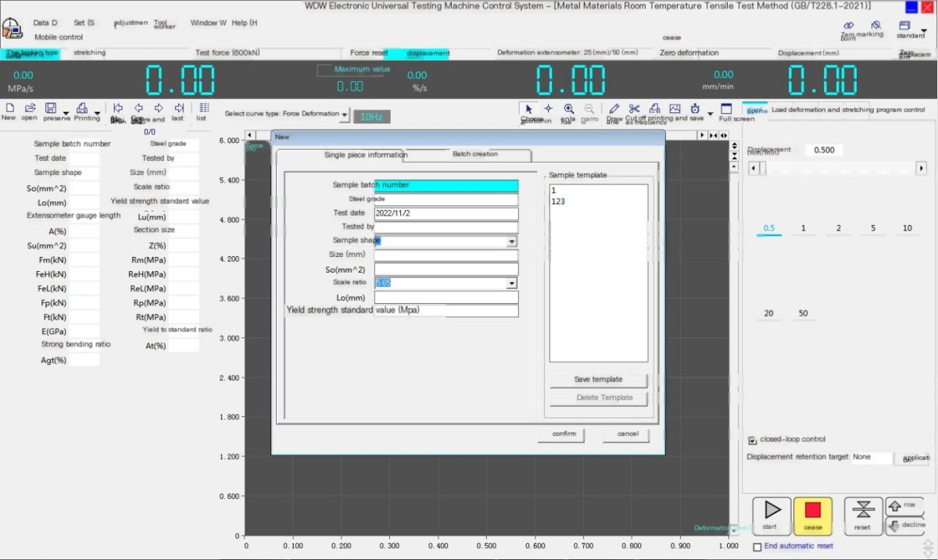Click the Save template button
Image resolution: width=938 pixels, height=560 pixels.
pyautogui.click(x=599, y=380)
